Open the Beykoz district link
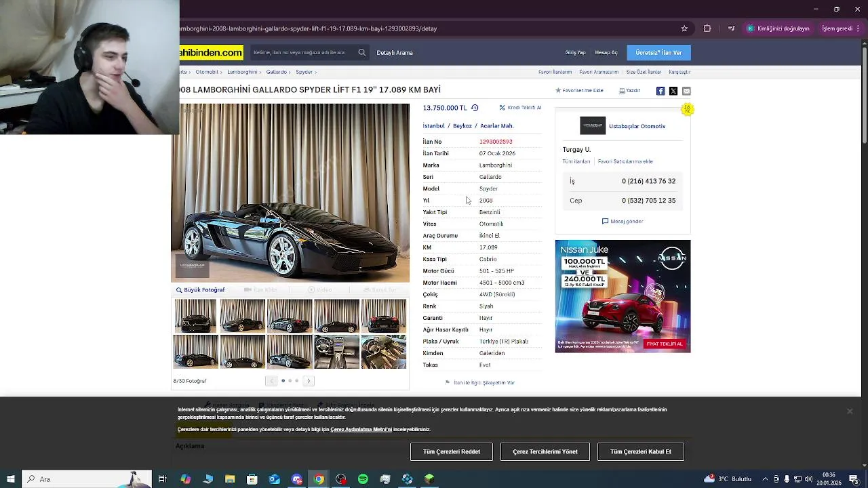The image size is (868, 488). pyautogui.click(x=462, y=126)
